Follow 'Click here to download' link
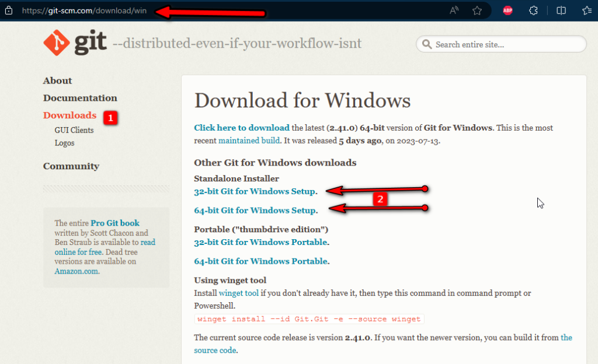 coord(242,128)
